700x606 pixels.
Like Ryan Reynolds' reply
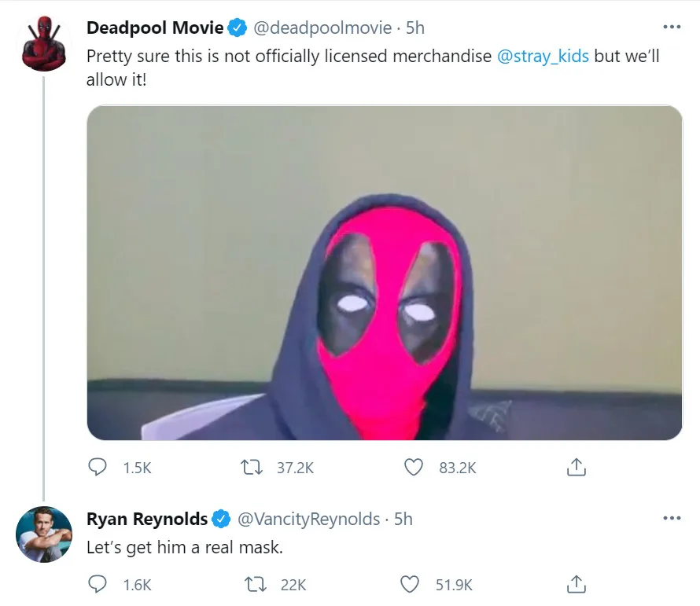[x=410, y=584]
